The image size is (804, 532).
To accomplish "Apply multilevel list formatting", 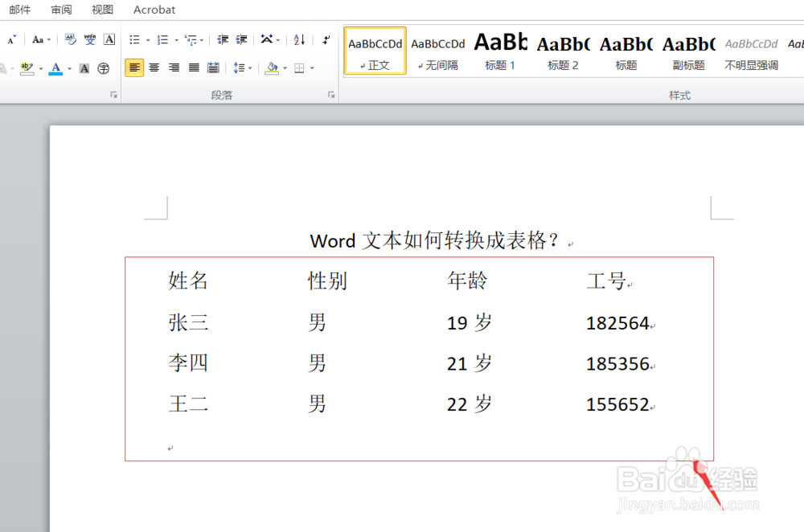I will click(189, 39).
